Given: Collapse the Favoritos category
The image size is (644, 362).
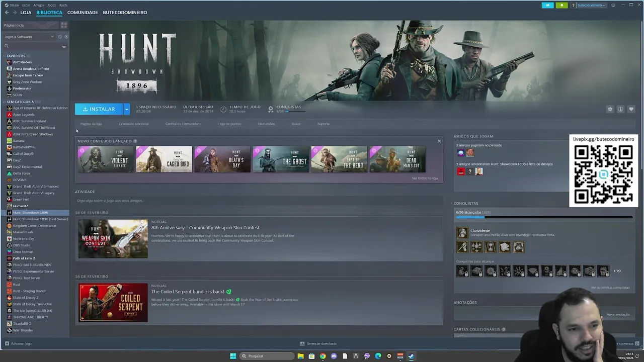Looking at the screenshot, I should pos(5,56).
